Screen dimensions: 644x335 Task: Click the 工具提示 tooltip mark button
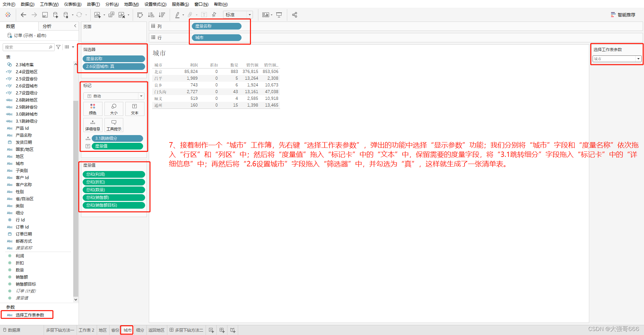(114, 125)
